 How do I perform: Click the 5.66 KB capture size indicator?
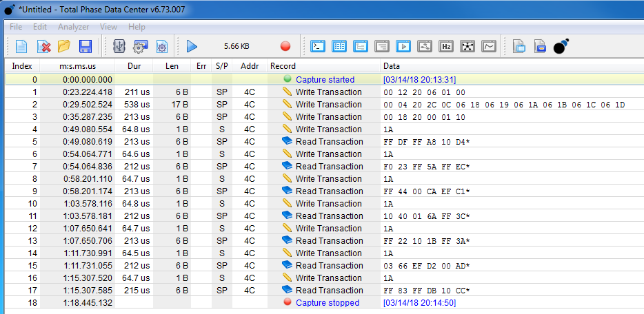tap(237, 46)
